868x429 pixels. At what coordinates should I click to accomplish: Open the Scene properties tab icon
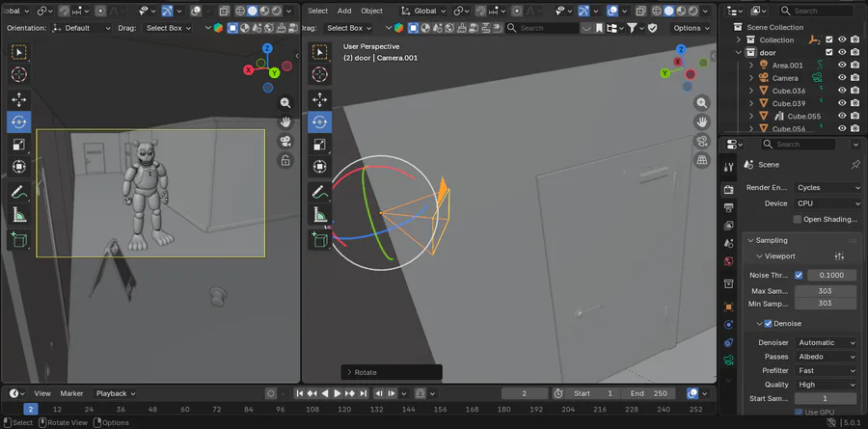(728, 243)
